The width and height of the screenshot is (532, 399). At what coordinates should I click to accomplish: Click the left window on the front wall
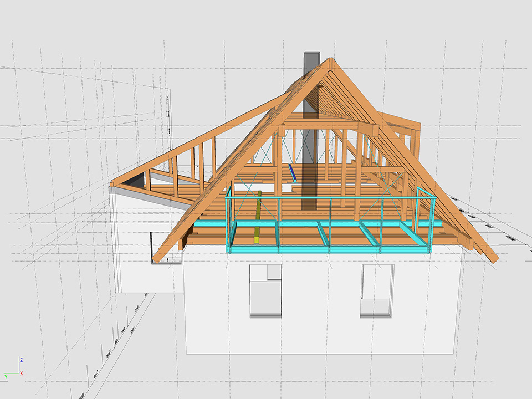point(267,290)
